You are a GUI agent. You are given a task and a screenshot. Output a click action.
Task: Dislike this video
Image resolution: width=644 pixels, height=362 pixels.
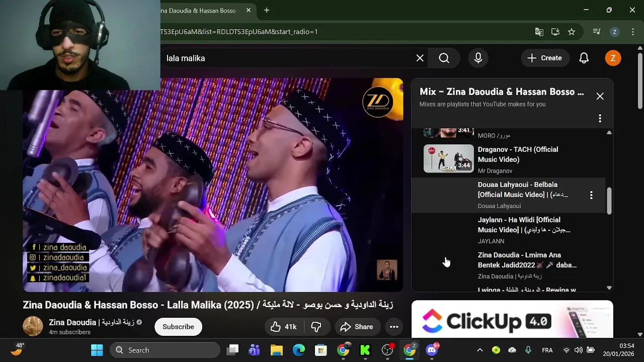point(316,327)
